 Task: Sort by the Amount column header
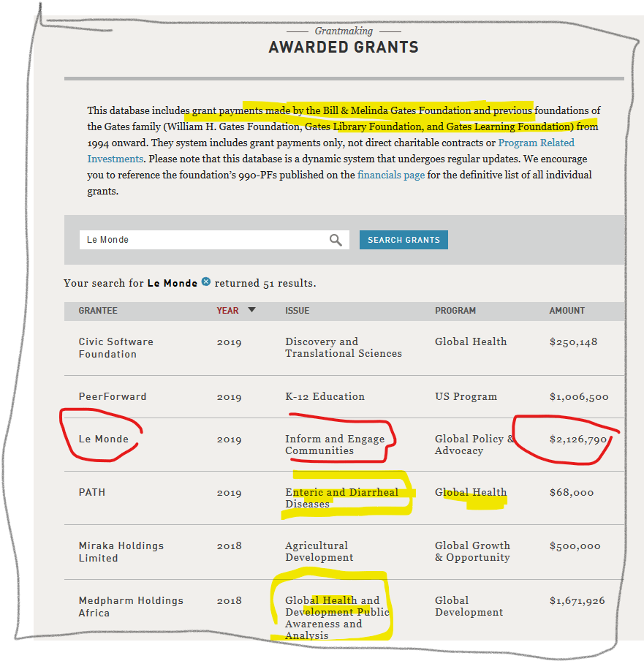567,311
